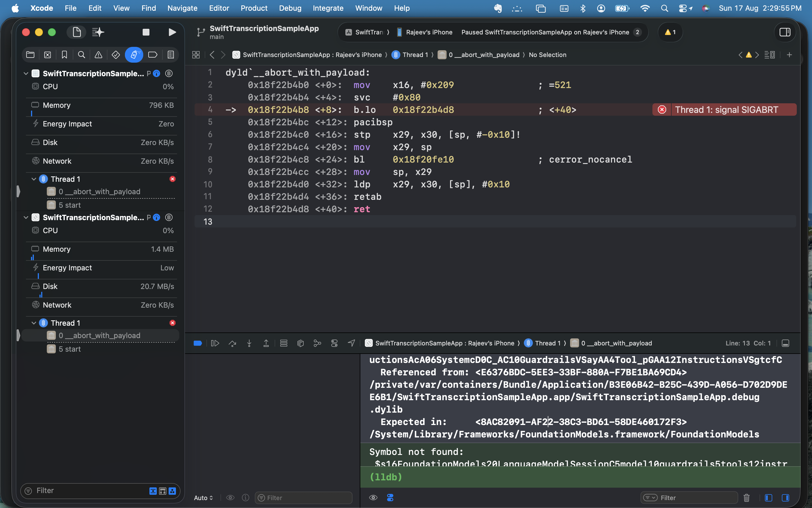This screenshot has width=812, height=508.
Task: Clear the console with trash icon
Action: tap(747, 498)
